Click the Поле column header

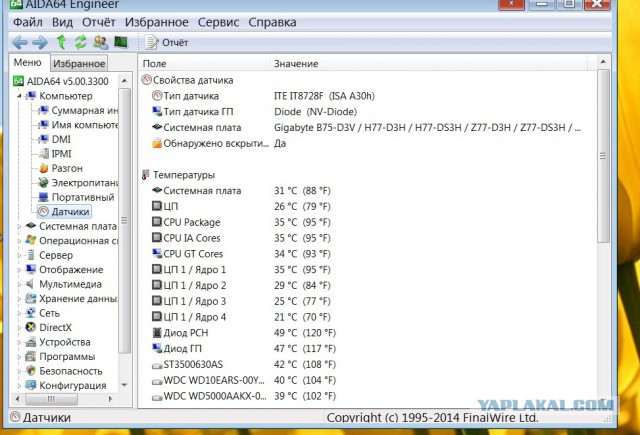pyautogui.click(x=204, y=64)
